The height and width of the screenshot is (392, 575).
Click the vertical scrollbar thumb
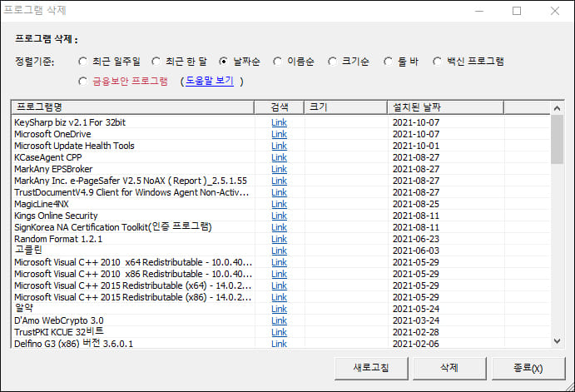coord(557,139)
